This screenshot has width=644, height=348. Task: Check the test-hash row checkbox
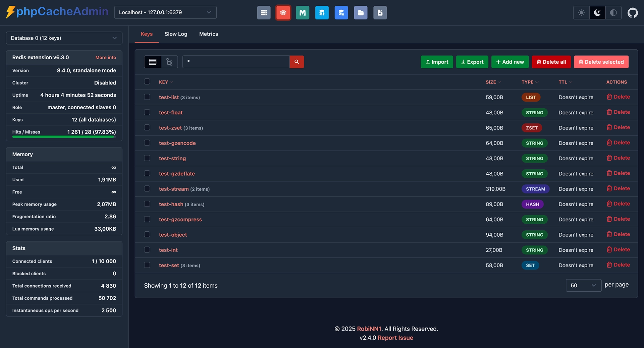(147, 204)
